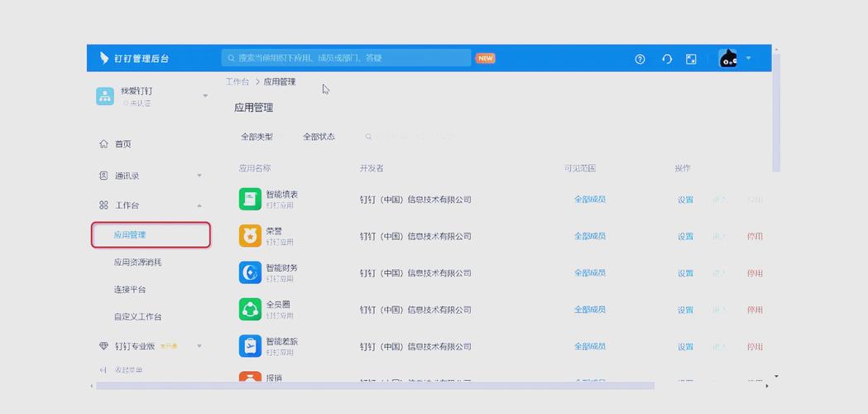
Task: Click the 钉钉专业版 diamond icon
Action: [103, 346]
